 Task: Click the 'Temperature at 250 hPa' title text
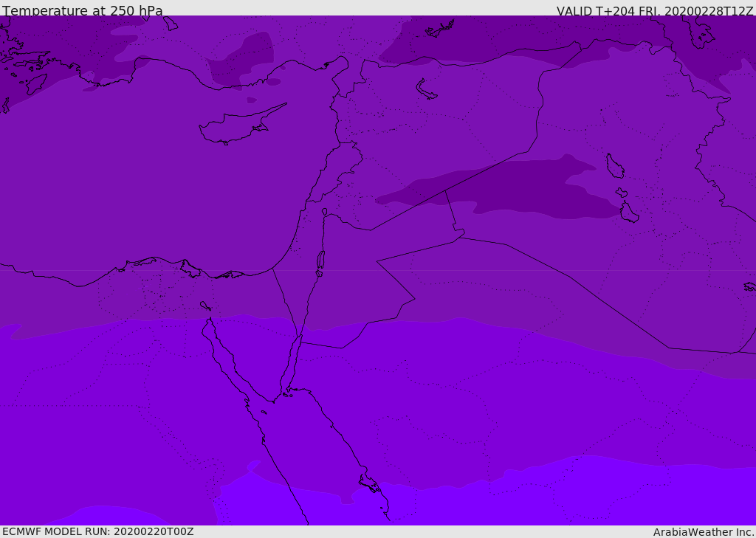(83, 10)
